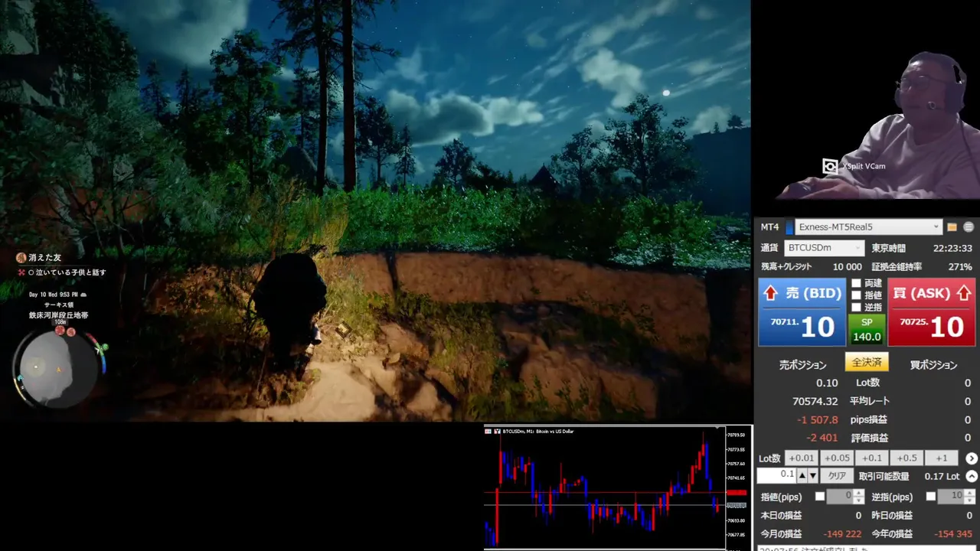This screenshot has height=551, width=980.
Task: Click the balance value 10 000
Action: coord(847,267)
